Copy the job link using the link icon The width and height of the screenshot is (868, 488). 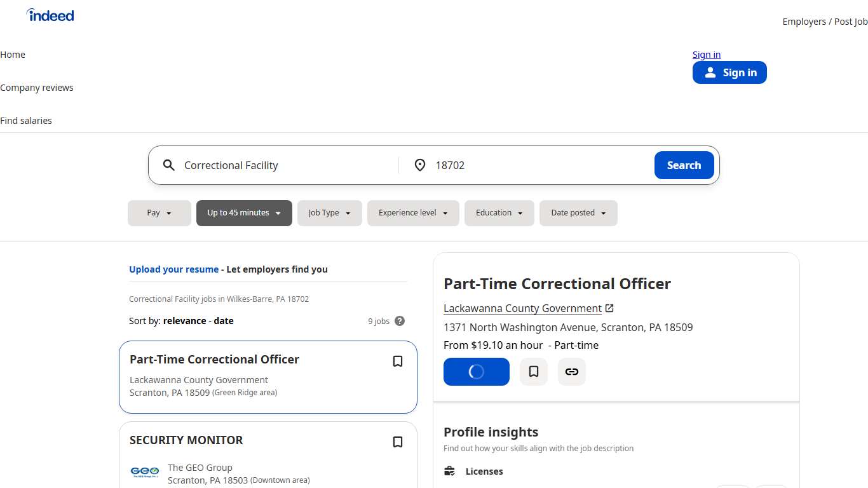pos(571,372)
